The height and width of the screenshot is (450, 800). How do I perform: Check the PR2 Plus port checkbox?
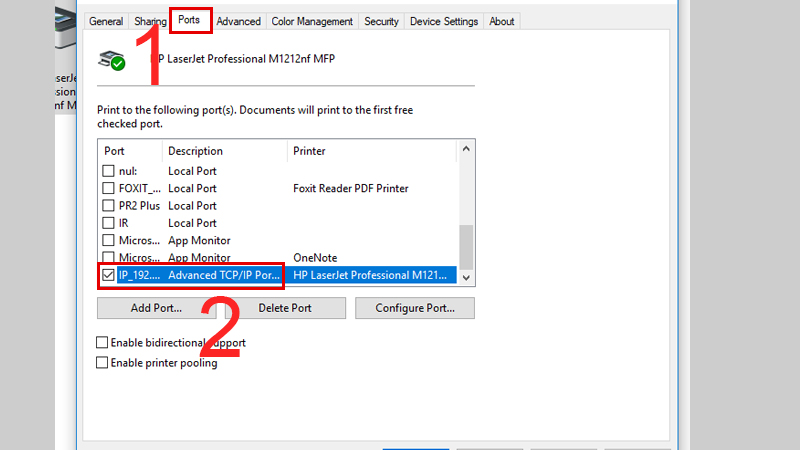click(x=108, y=206)
